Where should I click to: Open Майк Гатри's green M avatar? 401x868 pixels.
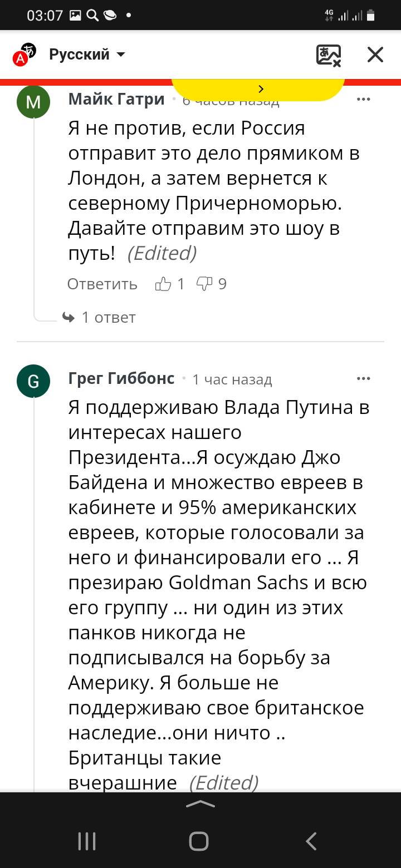pos(33,102)
